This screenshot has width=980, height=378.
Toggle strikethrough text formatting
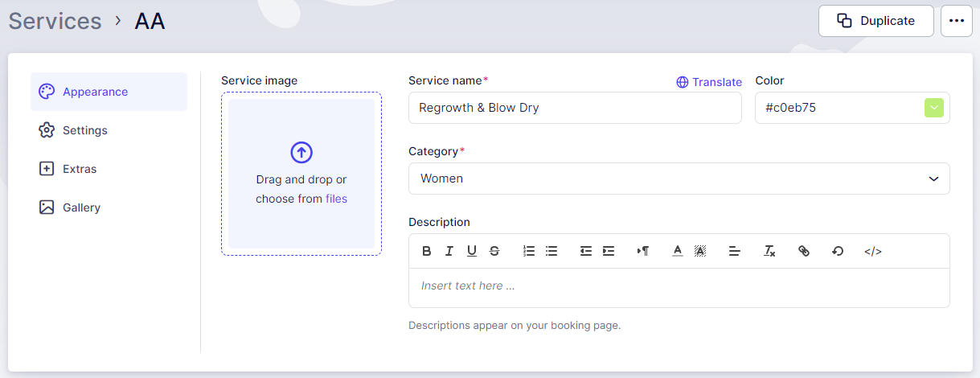pyautogui.click(x=494, y=251)
